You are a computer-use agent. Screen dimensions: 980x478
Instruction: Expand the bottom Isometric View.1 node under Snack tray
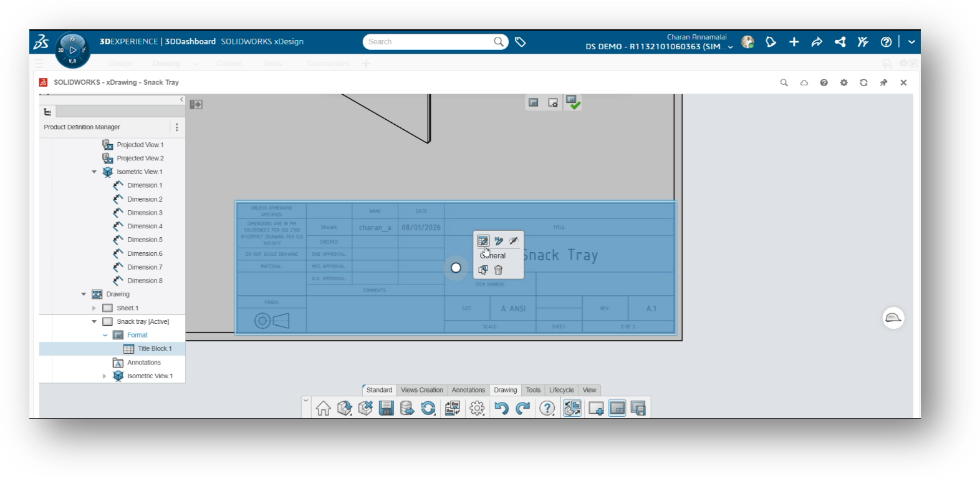coord(105,376)
